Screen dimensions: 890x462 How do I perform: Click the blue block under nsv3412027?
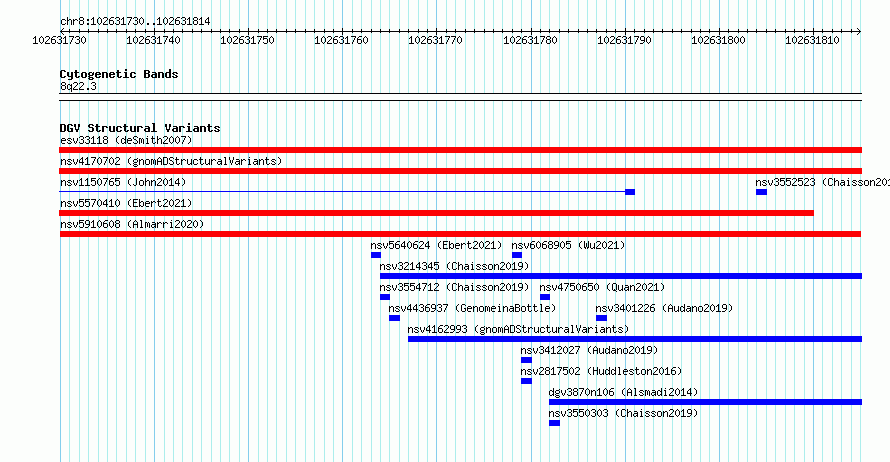(526, 360)
